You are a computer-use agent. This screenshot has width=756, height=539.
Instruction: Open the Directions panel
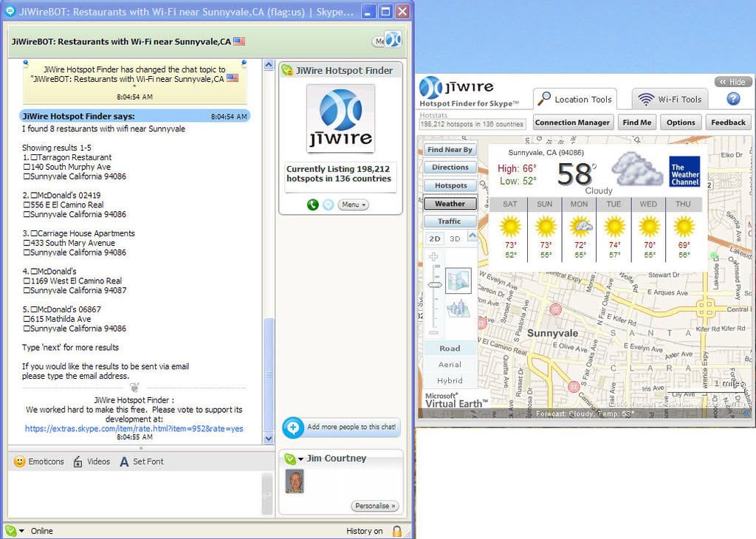pos(450,168)
